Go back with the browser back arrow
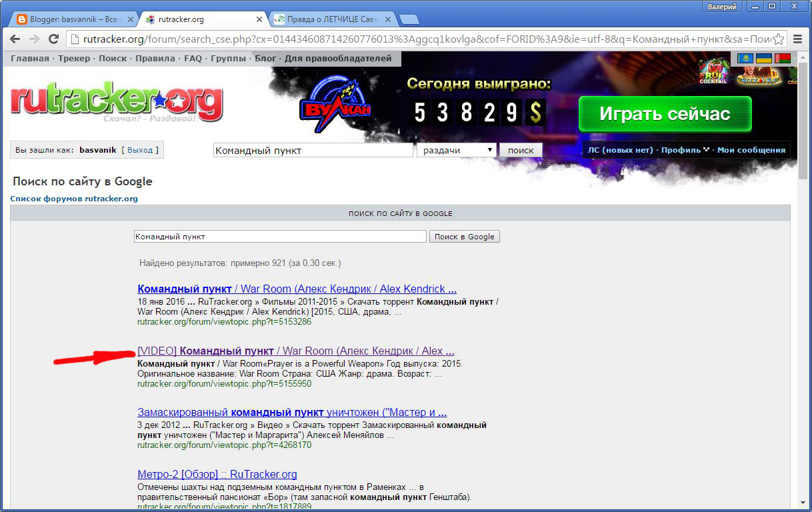Viewport: 812px width, 512px height. coord(15,39)
